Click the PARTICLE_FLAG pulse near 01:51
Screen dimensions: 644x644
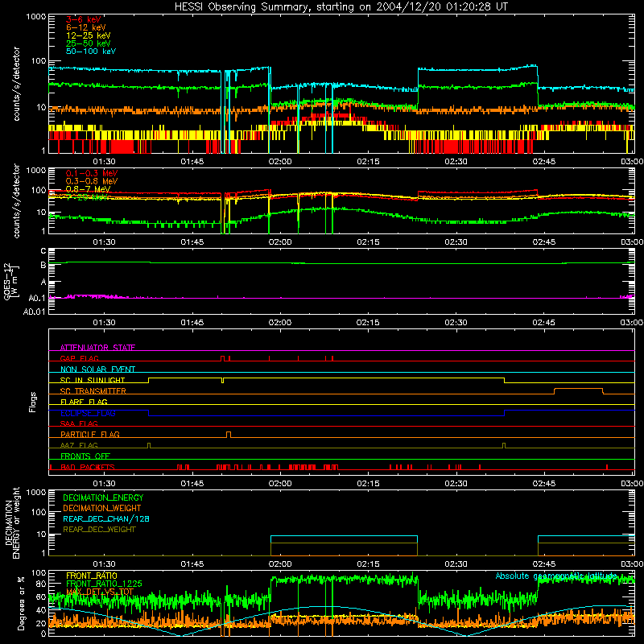(229, 435)
